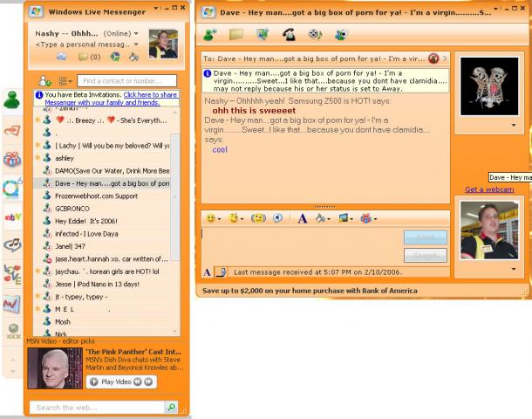Invite someone to this conversation icon
This screenshot has height=419, width=532.
pos(210,34)
